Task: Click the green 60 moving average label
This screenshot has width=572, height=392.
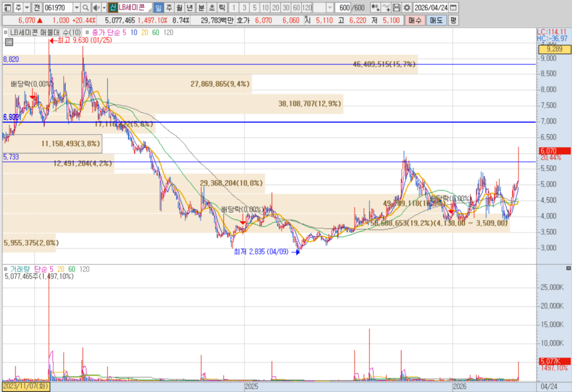Action: tap(155, 32)
